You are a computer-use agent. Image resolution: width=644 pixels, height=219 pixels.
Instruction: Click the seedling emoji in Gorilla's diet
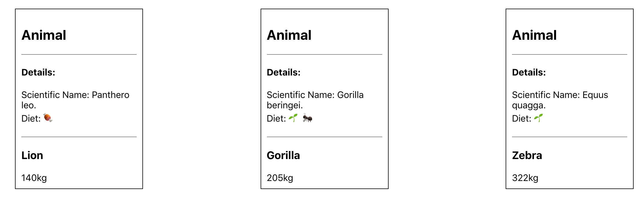click(x=293, y=118)
